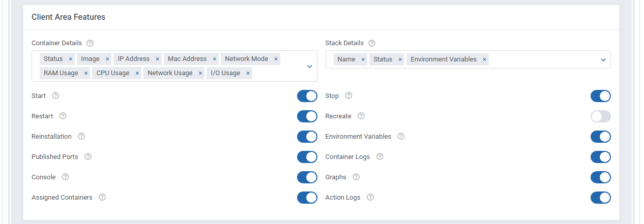The height and width of the screenshot is (224, 644).
Task: Remove the Name tag from Stack Details
Action: (363, 59)
